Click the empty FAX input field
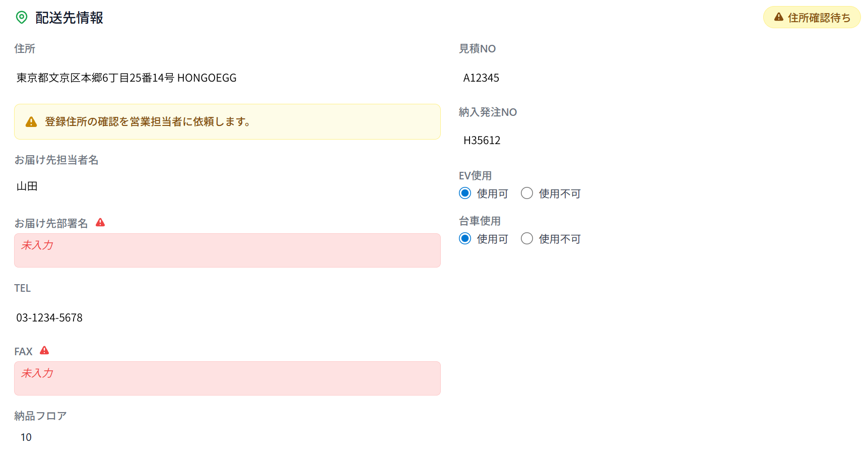This screenshot has width=868, height=456. (x=227, y=378)
